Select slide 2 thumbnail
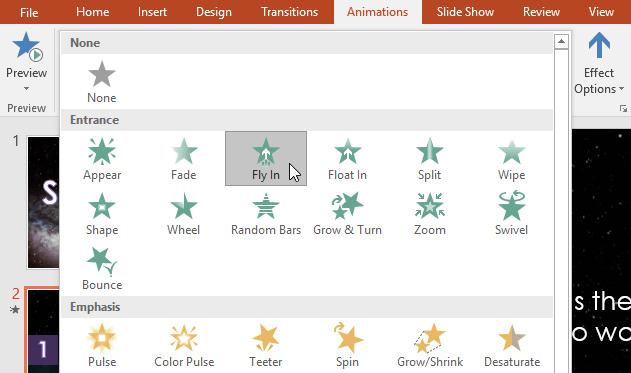This screenshot has height=373, width=631. [43, 330]
